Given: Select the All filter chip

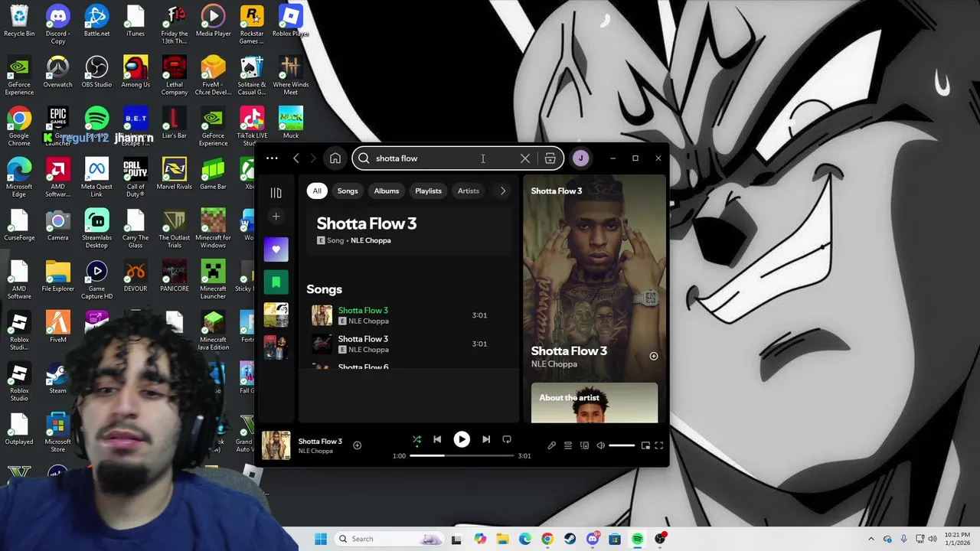Looking at the screenshot, I should (317, 191).
